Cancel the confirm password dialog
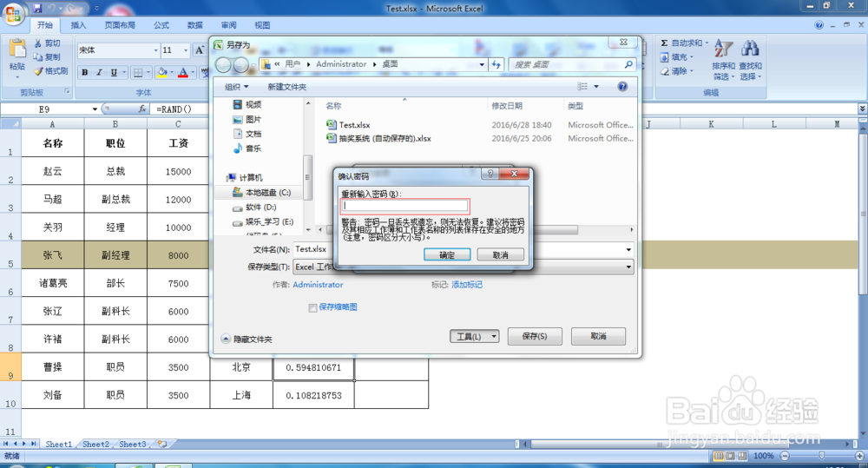 (x=501, y=254)
